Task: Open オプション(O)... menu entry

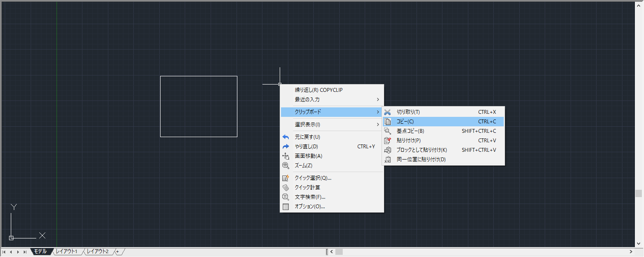Action: coord(331,207)
